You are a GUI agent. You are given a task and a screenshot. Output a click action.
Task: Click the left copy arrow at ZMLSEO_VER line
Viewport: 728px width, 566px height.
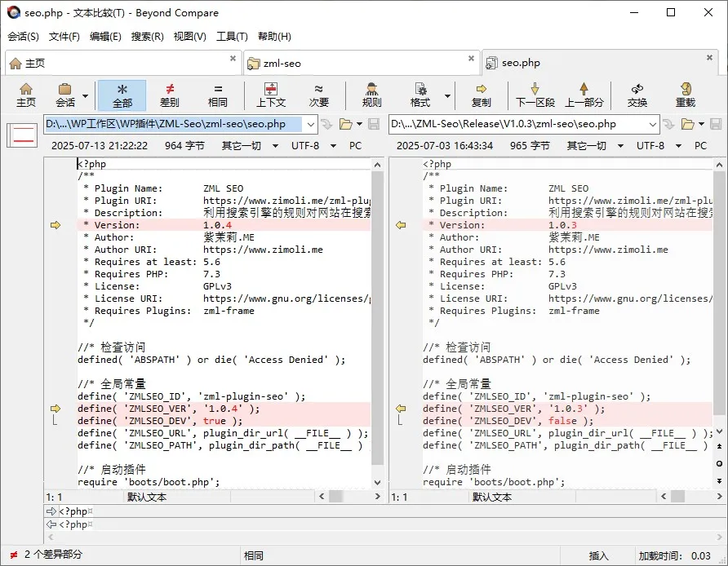coord(55,409)
